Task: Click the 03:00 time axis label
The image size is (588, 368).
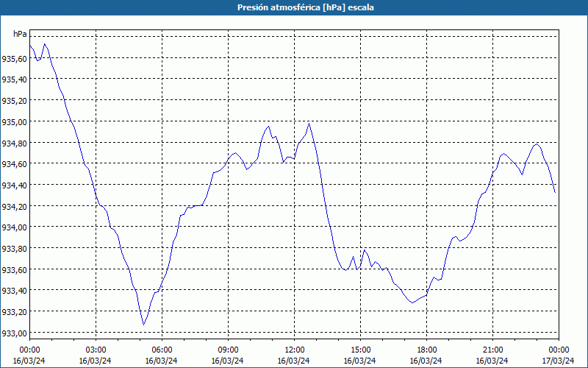Action: (x=96, y=350)
